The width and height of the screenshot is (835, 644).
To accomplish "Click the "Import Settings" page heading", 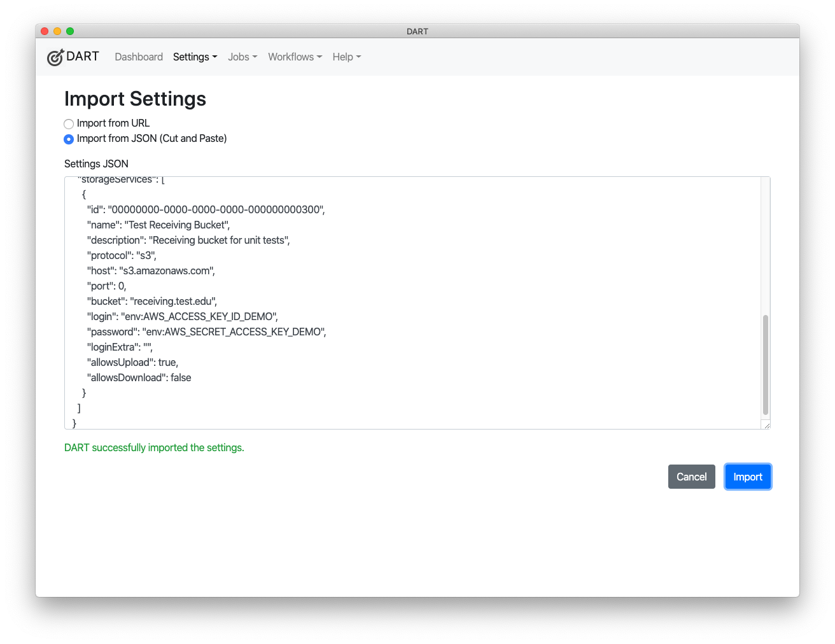I will (x=134, y=99).
